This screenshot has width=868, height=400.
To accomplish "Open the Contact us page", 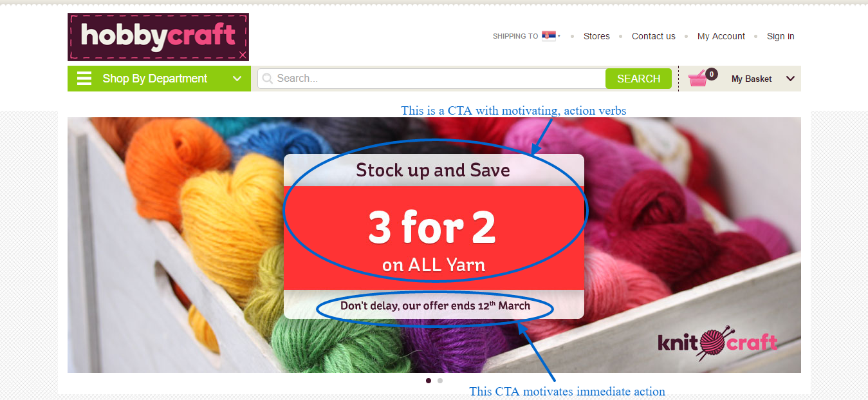I will 654,36.
